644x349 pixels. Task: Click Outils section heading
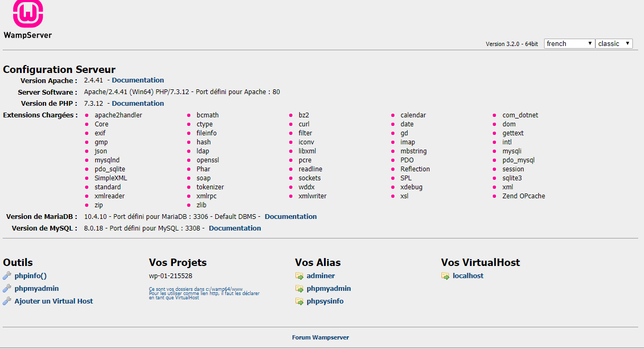point(18,262)
